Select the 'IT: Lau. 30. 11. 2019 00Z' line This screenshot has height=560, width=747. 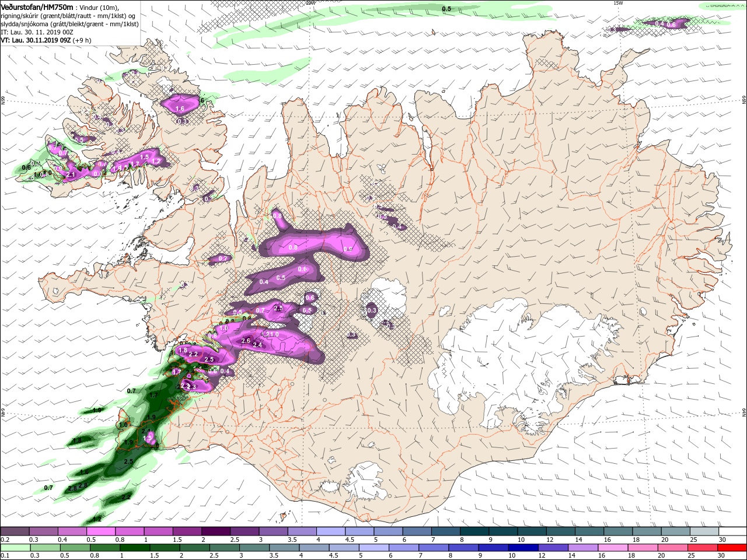37,32
